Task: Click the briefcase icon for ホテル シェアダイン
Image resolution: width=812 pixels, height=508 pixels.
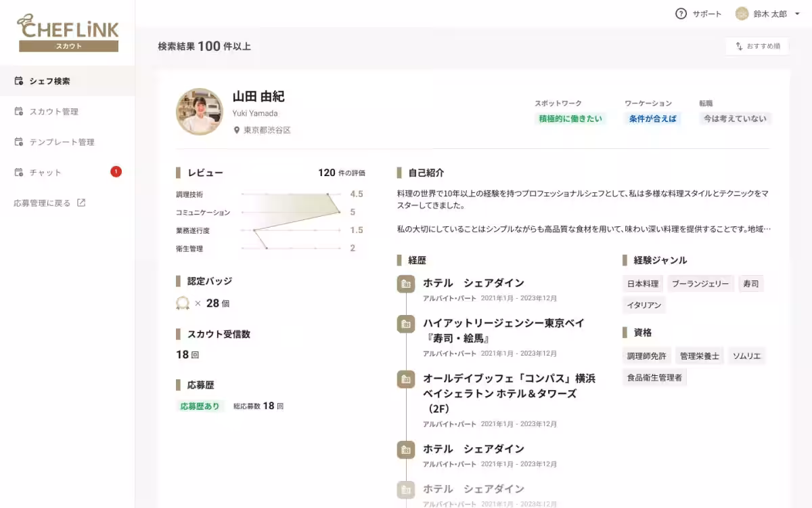Action: pyautogui.click(x=405, y=284)
